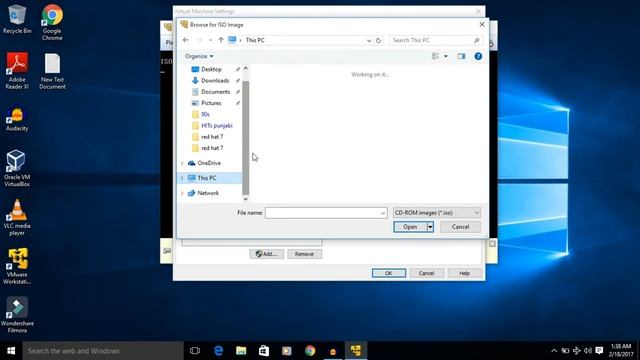
Task: Go up one folder level with the up arrow
Action: pyautogui.click(x=221, y=40)
